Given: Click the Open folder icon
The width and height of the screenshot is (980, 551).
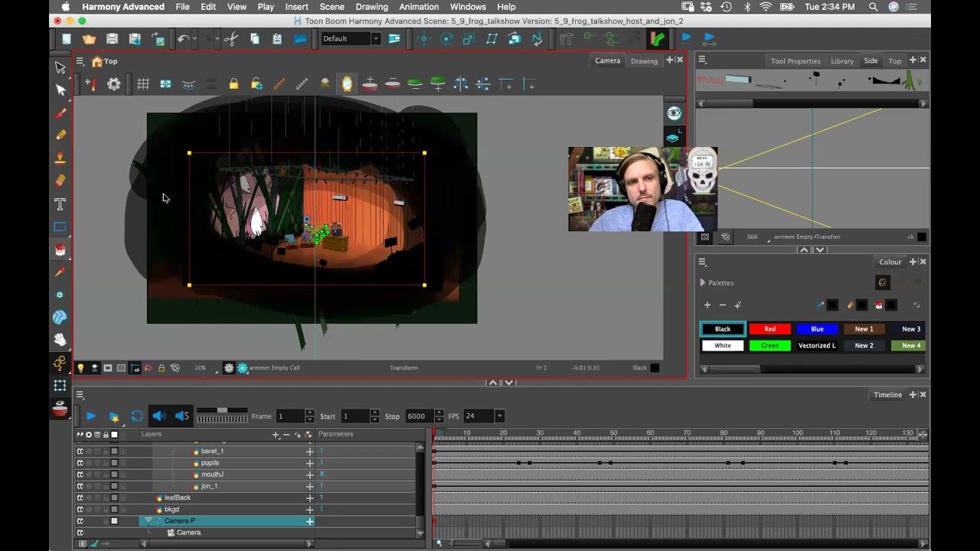Looking at the screenshot, I should 90,38.
